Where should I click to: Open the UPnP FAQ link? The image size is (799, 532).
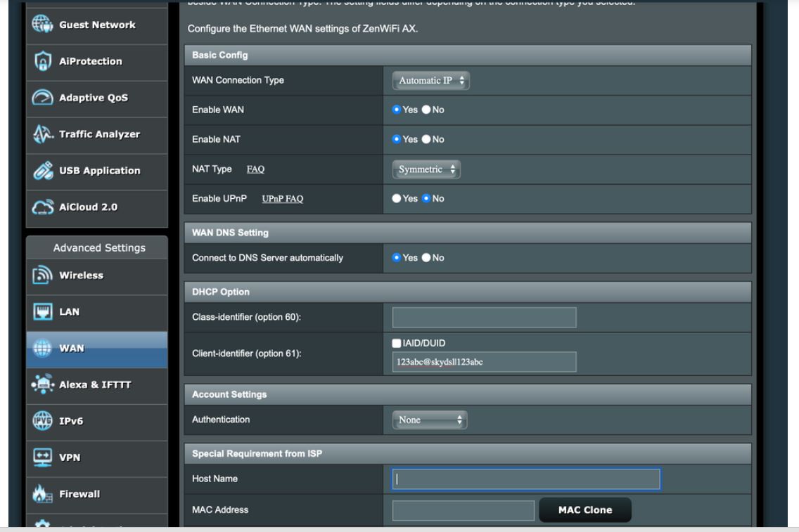tap(282, 199)
